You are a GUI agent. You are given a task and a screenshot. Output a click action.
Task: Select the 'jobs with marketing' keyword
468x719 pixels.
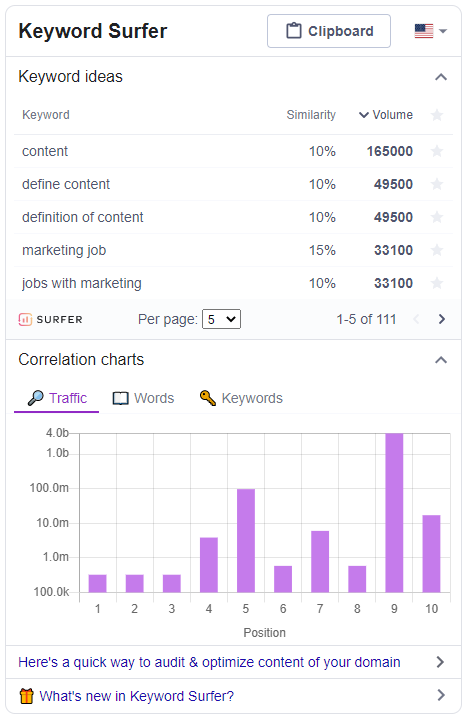(x=82, y=283)
